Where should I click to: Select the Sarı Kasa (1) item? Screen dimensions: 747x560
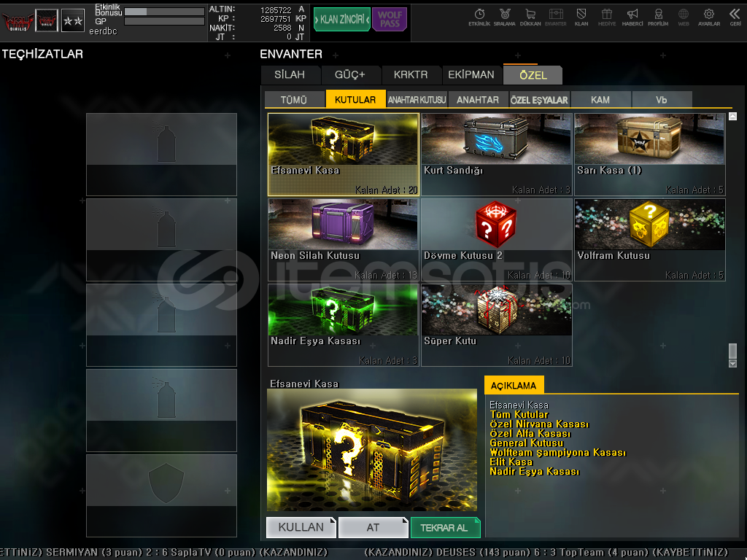(650, 155)
